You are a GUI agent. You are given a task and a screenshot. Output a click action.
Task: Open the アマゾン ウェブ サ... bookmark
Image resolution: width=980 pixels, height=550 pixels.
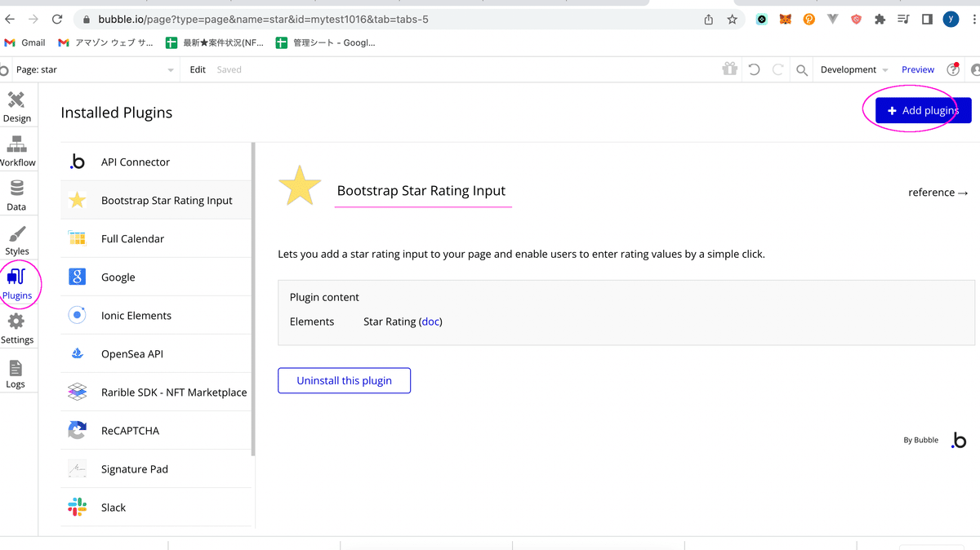[x=105, y=42]
